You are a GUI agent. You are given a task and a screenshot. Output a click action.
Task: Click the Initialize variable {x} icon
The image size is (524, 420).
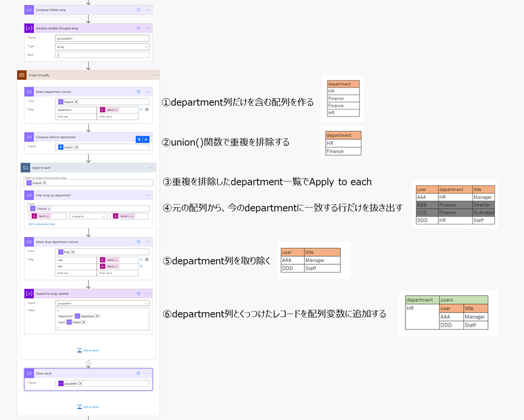tap(29, 28)
